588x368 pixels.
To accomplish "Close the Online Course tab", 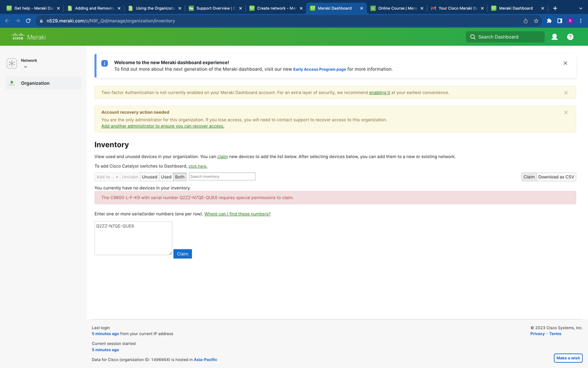I will [422, 8].
